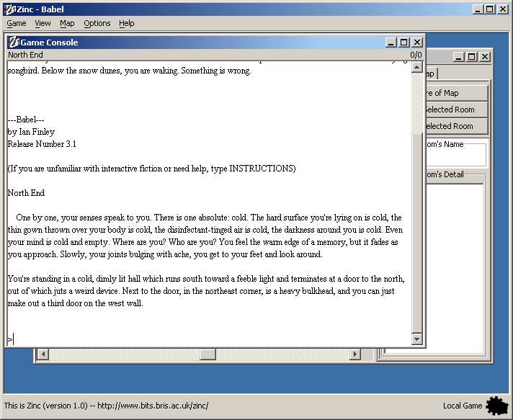This screenshot has width=513, height=420.
Task: Open the View menu
Action: [x=43, y=23]
